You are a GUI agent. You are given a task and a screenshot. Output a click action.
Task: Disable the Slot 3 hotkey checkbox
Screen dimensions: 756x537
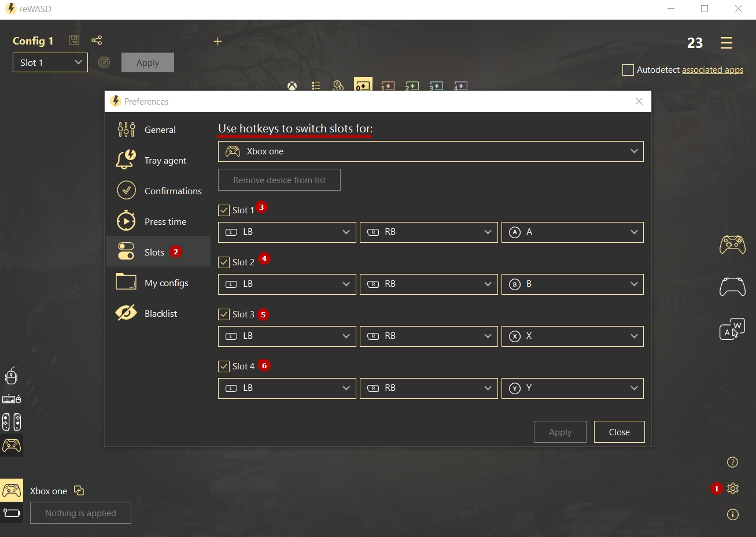pyautogui.click(x=224, y=314)
